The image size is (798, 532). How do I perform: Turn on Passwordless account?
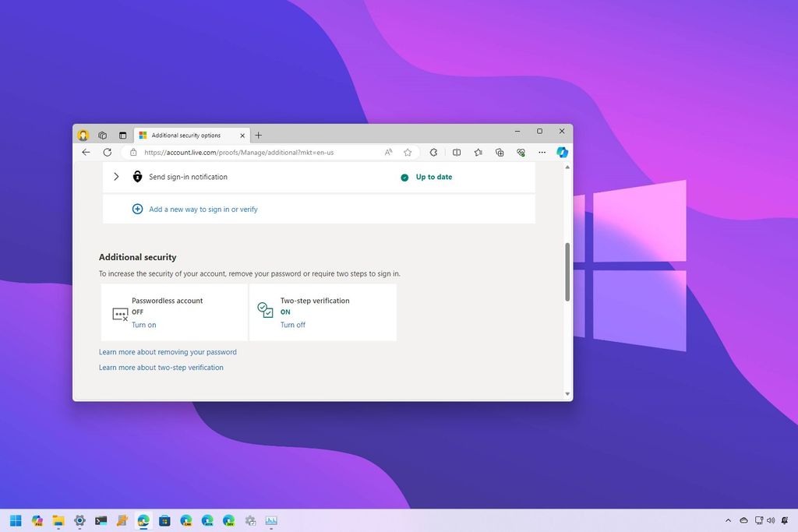(x=143, y=325)
